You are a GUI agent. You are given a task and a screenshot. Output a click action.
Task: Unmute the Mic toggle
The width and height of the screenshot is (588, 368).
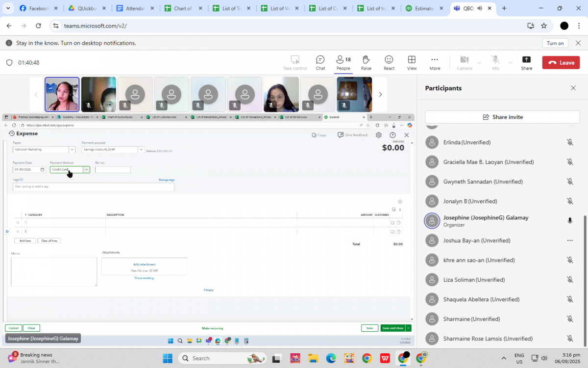[495, 63]
